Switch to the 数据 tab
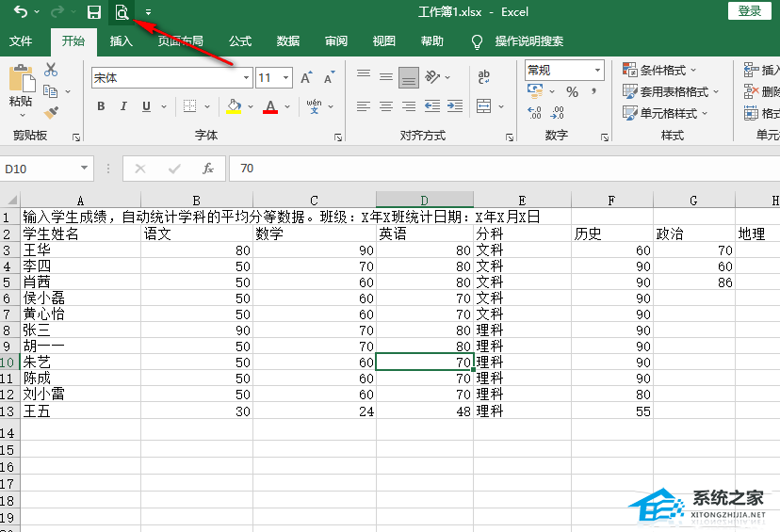 [288, 41]
